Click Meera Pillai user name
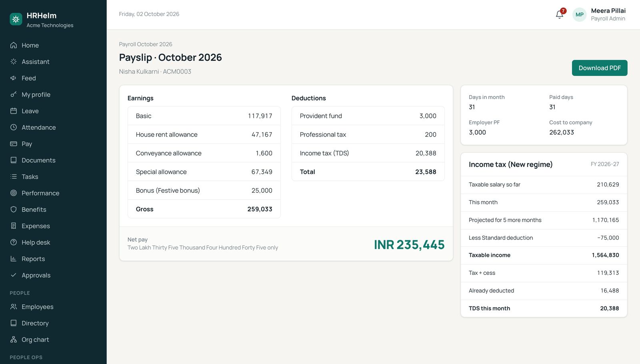640x364 pixels. pyautogui.click(x=608, y=11)
